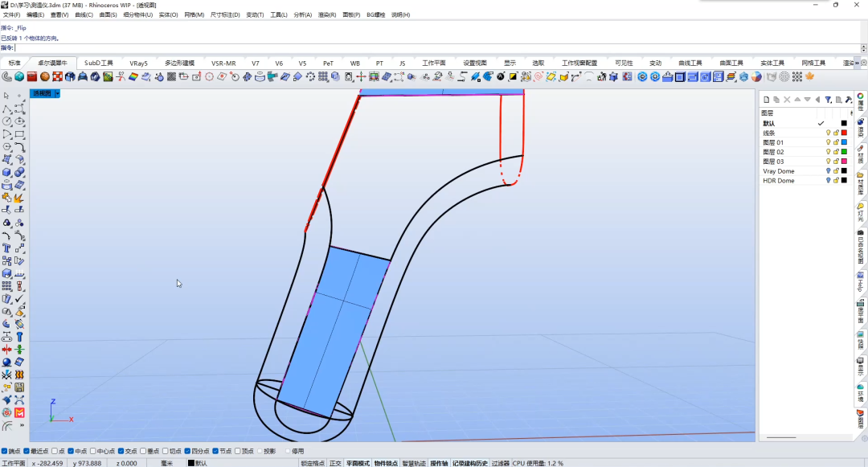Viewport: 868px width, 467px height.
Task: Click the 毫米 units field in status bar
Action: [x=166, y=463]
